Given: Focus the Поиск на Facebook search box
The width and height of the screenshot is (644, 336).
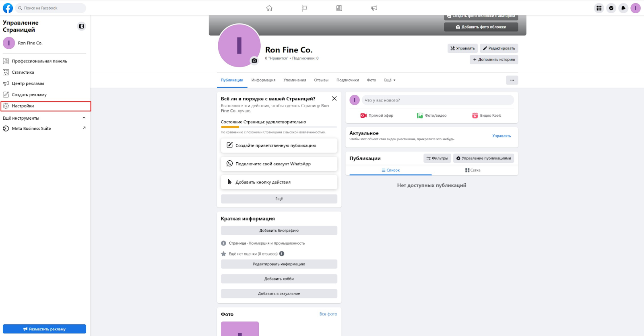Looking at the screenshot, I should [x=51, y=8].
